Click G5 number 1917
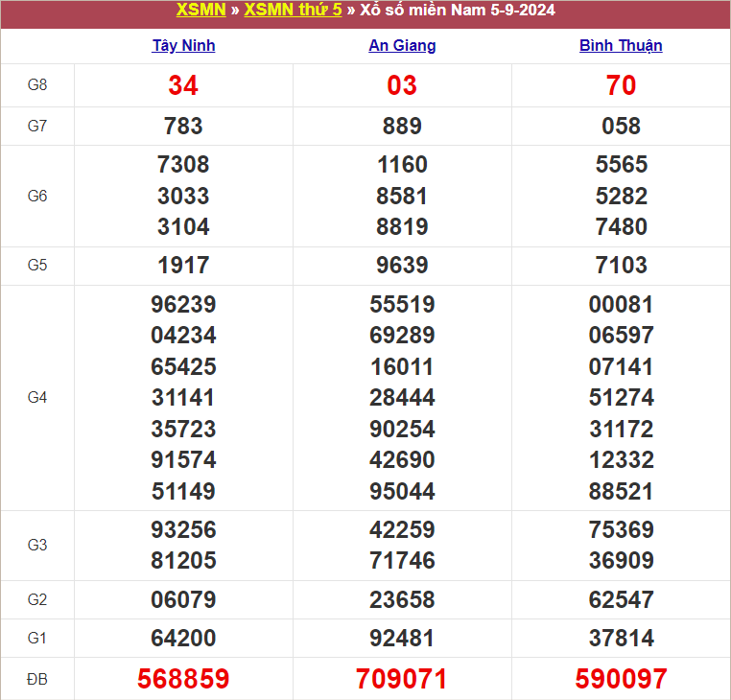This screenshot has width=731, height=700. pyautogui.click(x=183, y=266)
